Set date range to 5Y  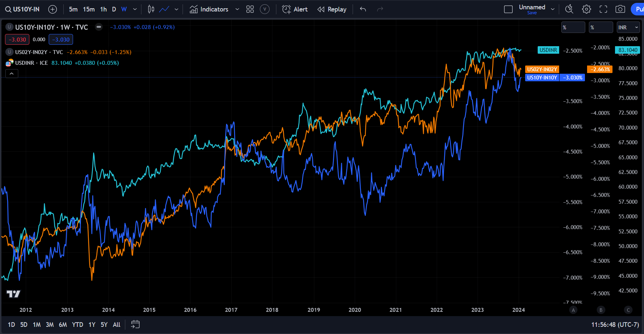click(x=104, y=325)
